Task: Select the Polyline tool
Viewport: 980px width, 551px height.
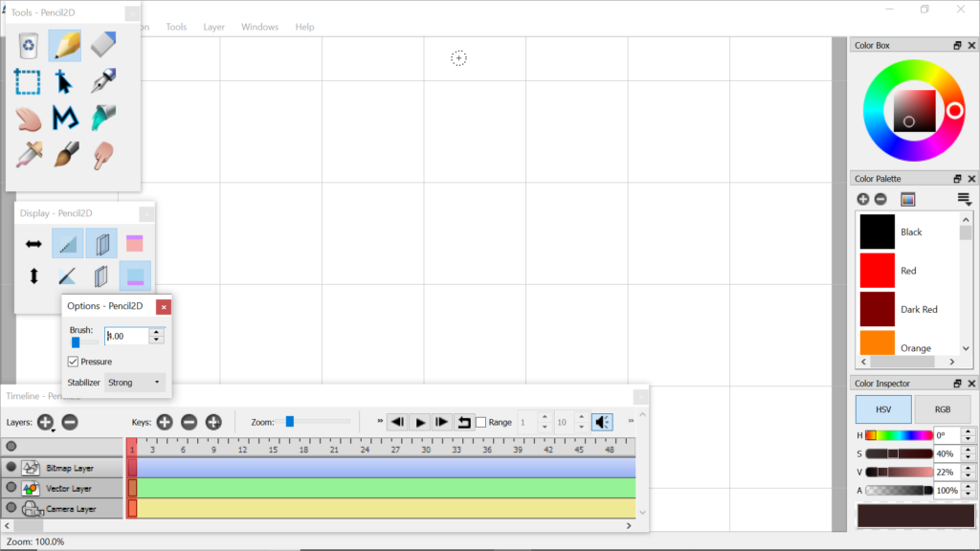Action: click(65, 118)
